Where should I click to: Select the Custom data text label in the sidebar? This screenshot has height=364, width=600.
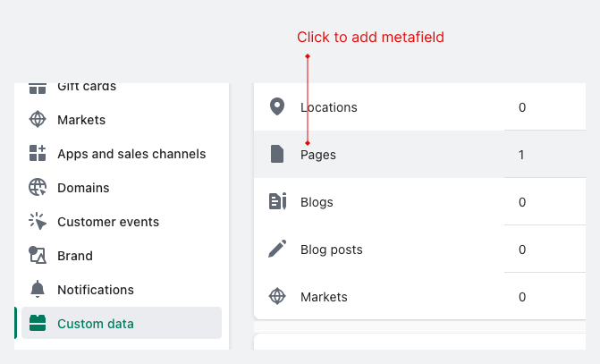97,324
